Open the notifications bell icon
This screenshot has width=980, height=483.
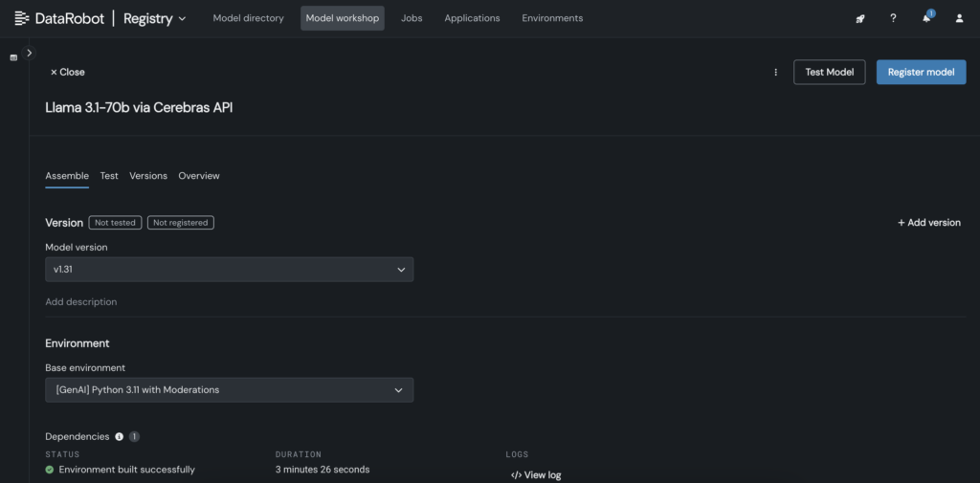tap(926, 19)
